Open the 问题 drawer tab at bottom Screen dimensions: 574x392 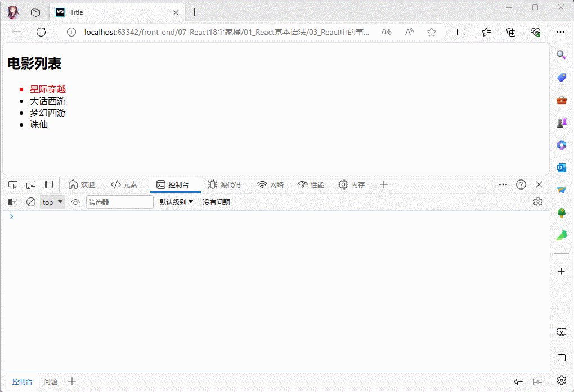51,381
